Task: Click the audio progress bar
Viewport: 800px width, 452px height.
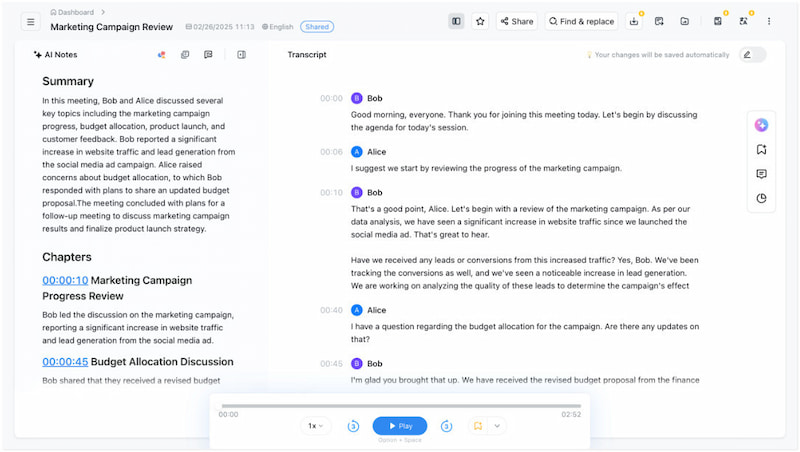Action: click(x=401, y=406)
